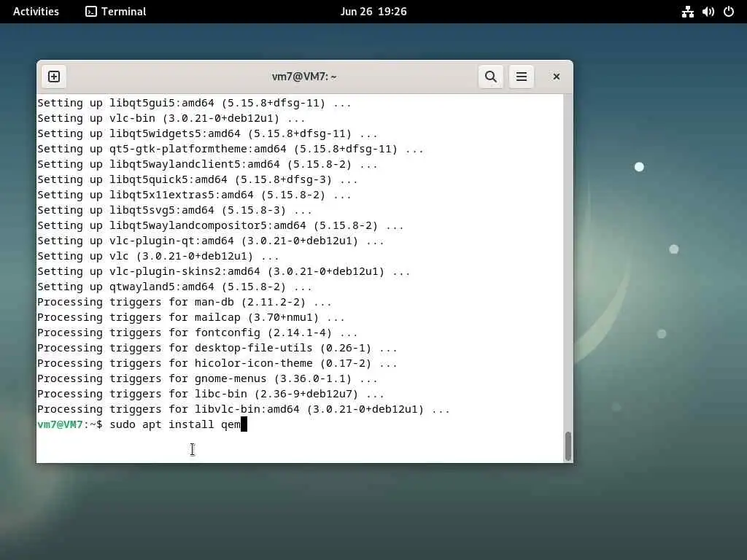Click line 'Setting up libqt5waylandclient5:amd64'
Screen dimensions: 747x560
tap(207, 164)
